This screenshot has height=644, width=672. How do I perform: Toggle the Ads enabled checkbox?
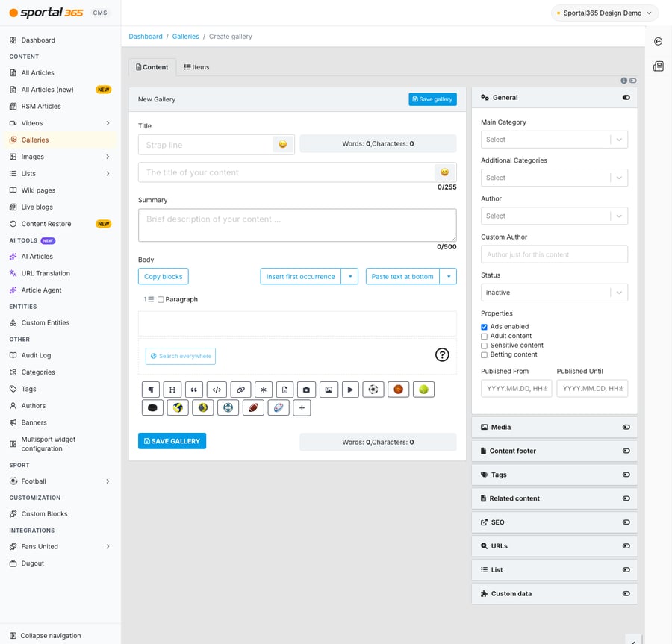[x=485, y=327]
